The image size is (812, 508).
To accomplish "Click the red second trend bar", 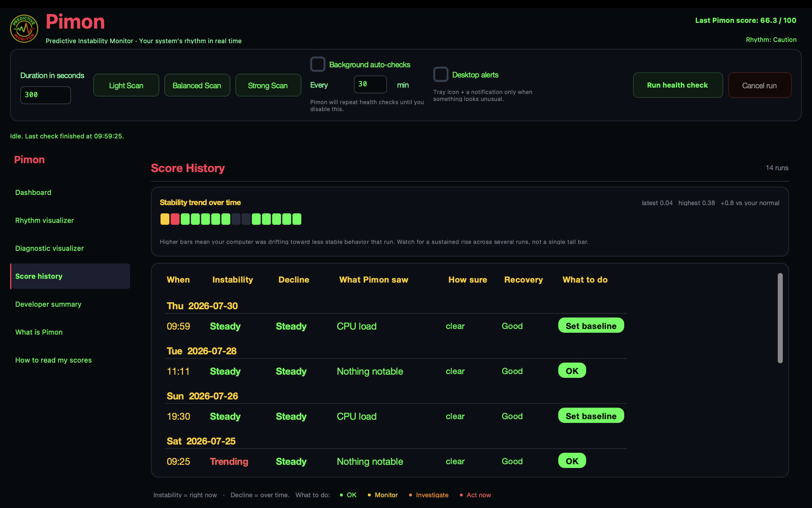I will click(175, 219).
